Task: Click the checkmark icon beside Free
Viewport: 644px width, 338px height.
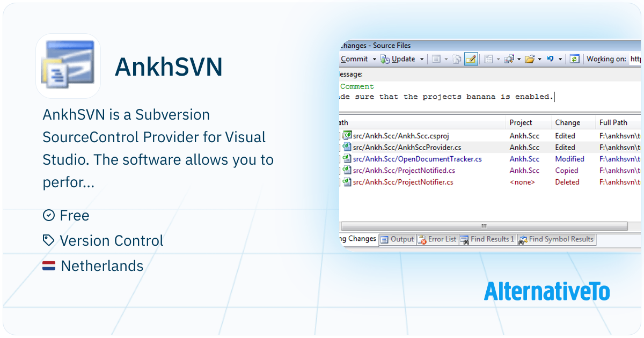Action: (x=49, y=215)
